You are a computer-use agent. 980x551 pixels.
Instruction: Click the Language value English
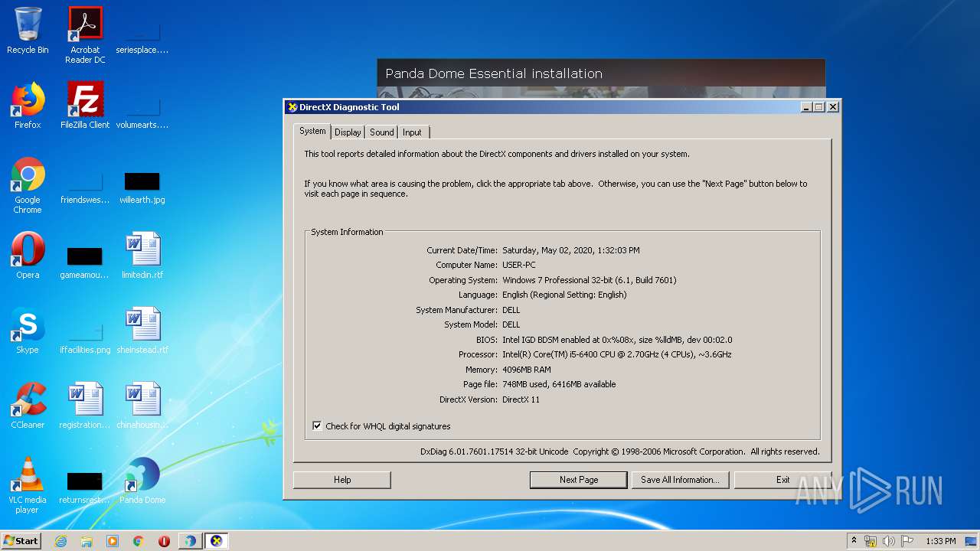(564, 295)
